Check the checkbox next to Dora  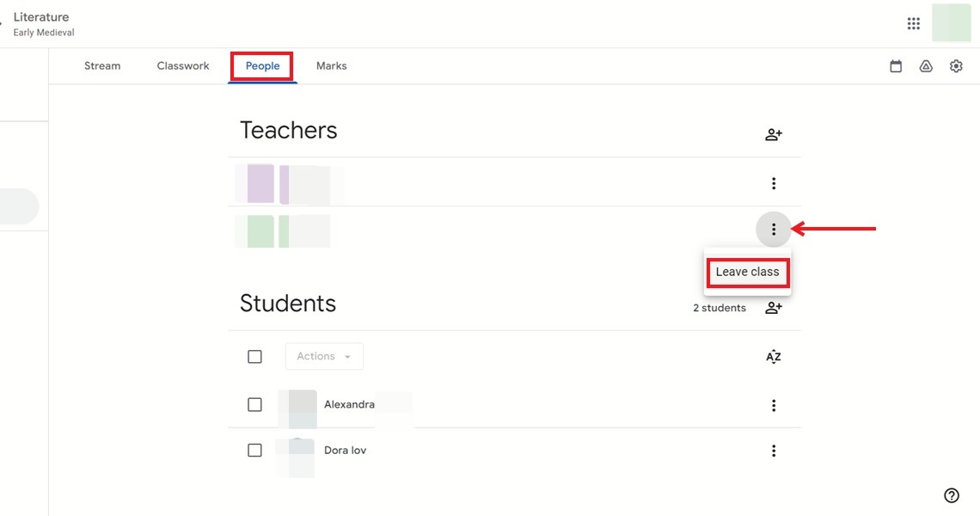[x=254, y=450]
